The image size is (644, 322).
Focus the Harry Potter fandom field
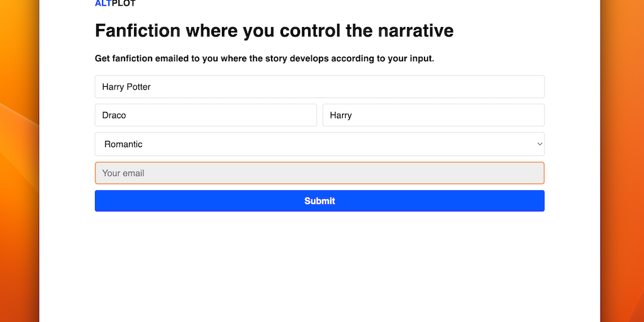(319, 87)
